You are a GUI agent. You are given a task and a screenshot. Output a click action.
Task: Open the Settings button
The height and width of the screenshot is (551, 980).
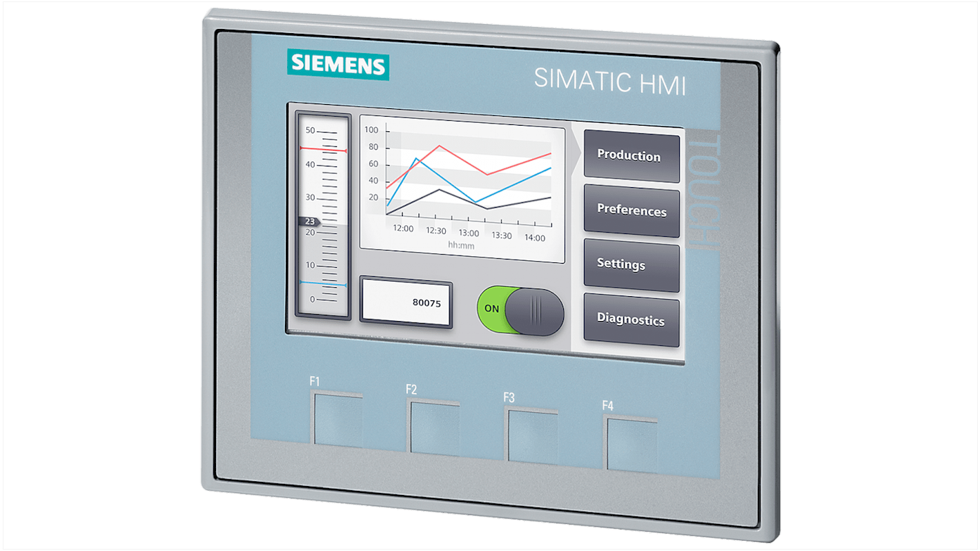pyautogui.click(x=631, y=265)
